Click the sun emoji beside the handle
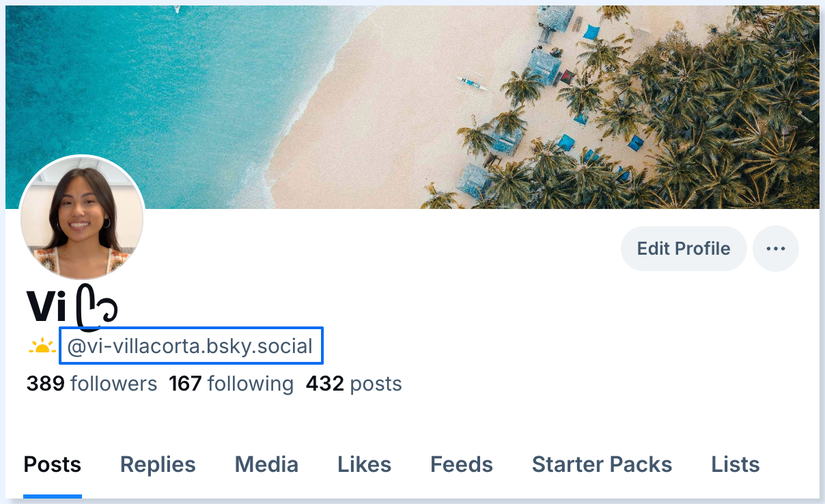 [42, 347]
